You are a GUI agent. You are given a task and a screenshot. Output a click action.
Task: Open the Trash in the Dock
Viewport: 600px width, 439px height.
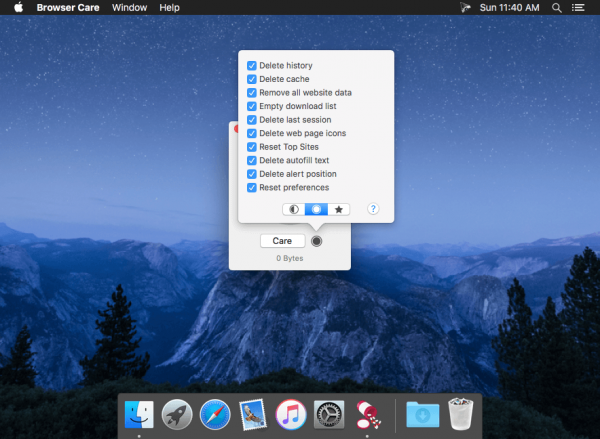(x=461, y=414)
